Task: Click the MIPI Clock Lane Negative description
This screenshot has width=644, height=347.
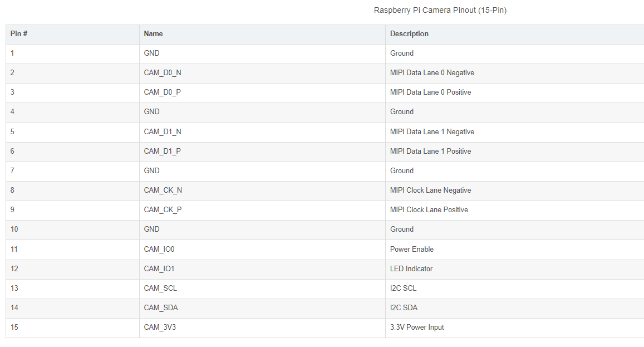Action: pyautogui.click(x=430, y=190)
